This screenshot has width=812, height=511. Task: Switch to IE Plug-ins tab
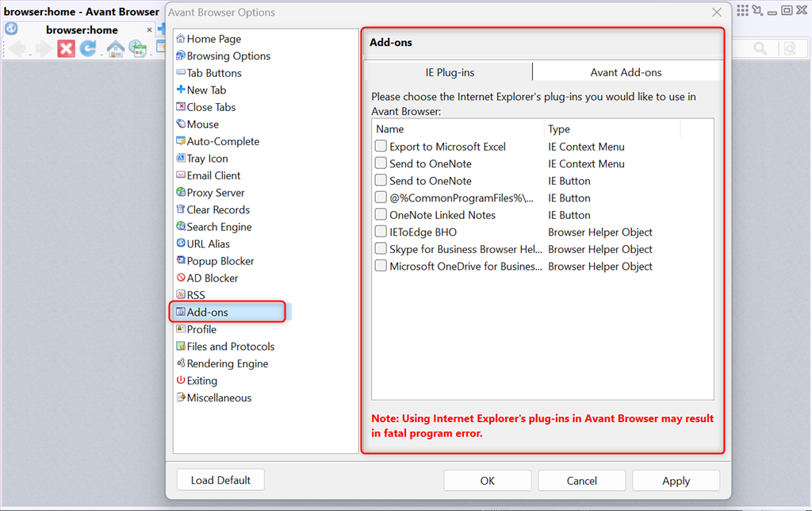click(450, 72)
